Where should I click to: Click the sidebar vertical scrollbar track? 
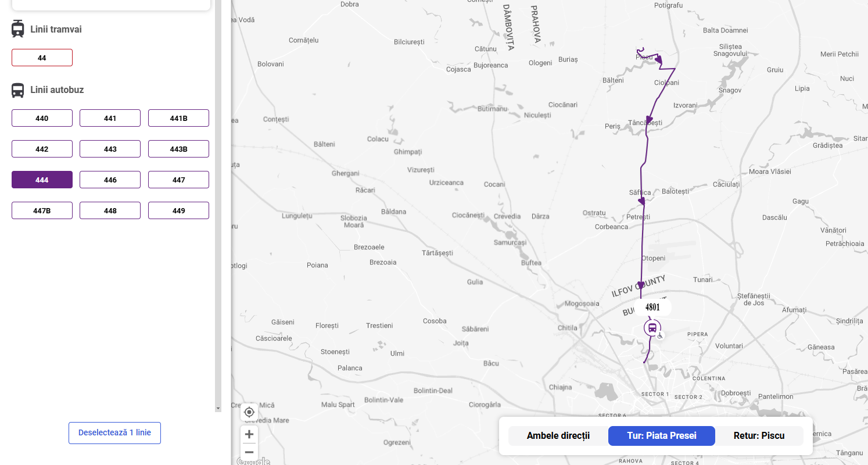(218, 203)
